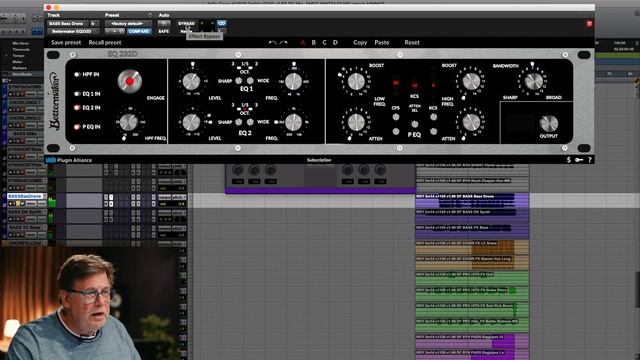Click the blue link icon by BYPASS
Viewport: 640px width, 360px height.
[222, 23]
